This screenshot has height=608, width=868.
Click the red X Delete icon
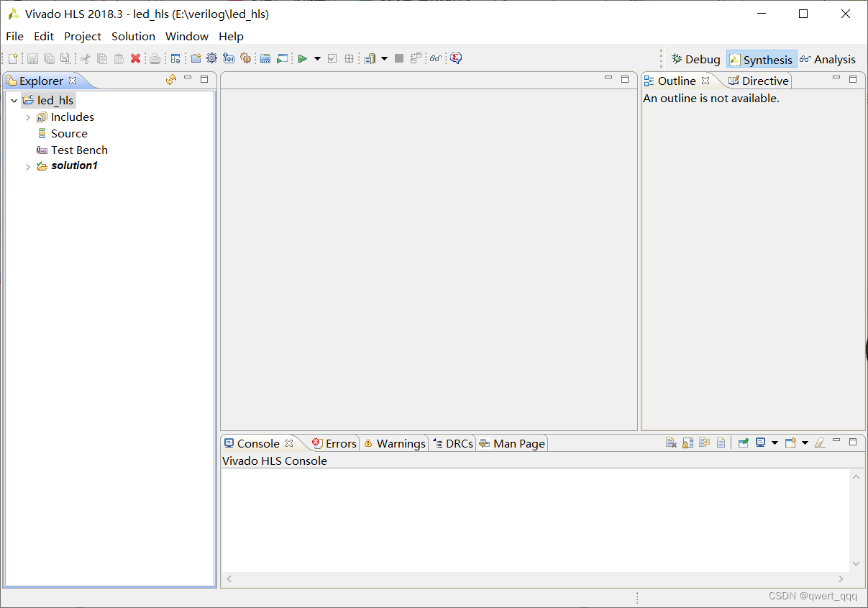pyautogui.click(x=135, y=58)
